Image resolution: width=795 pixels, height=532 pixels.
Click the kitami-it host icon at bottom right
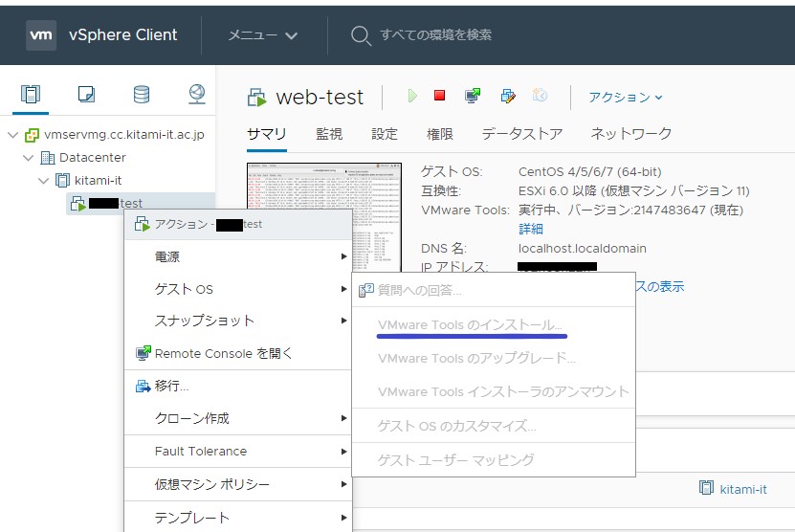(706, 488)
